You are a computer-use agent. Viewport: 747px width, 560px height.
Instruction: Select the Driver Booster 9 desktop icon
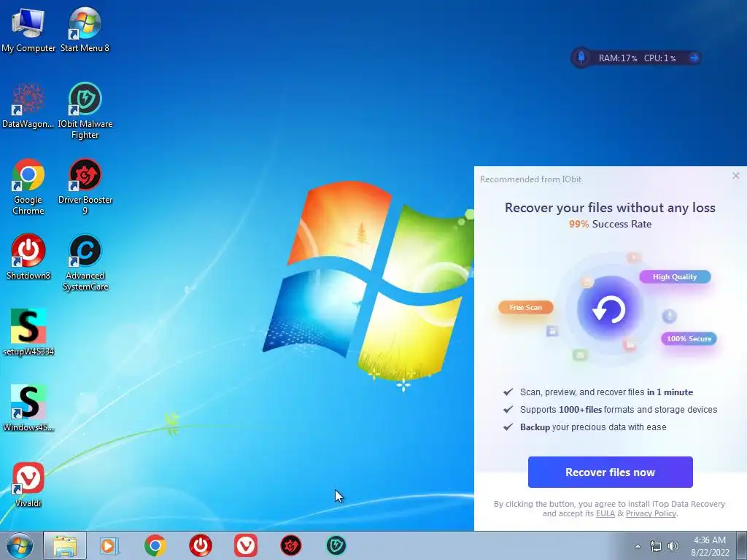(x=85, y=187)
